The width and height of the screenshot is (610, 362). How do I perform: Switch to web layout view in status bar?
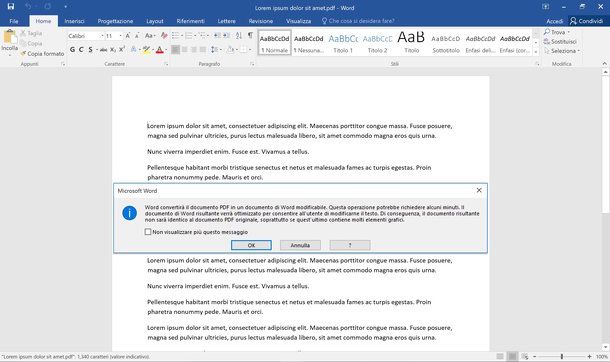[x=525, y=356]
